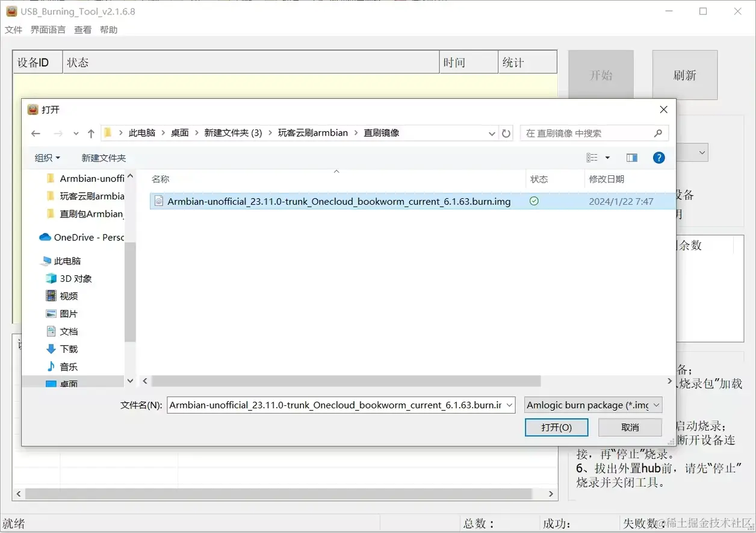Click the 刷新 button in USB Burning Tool

685,75
